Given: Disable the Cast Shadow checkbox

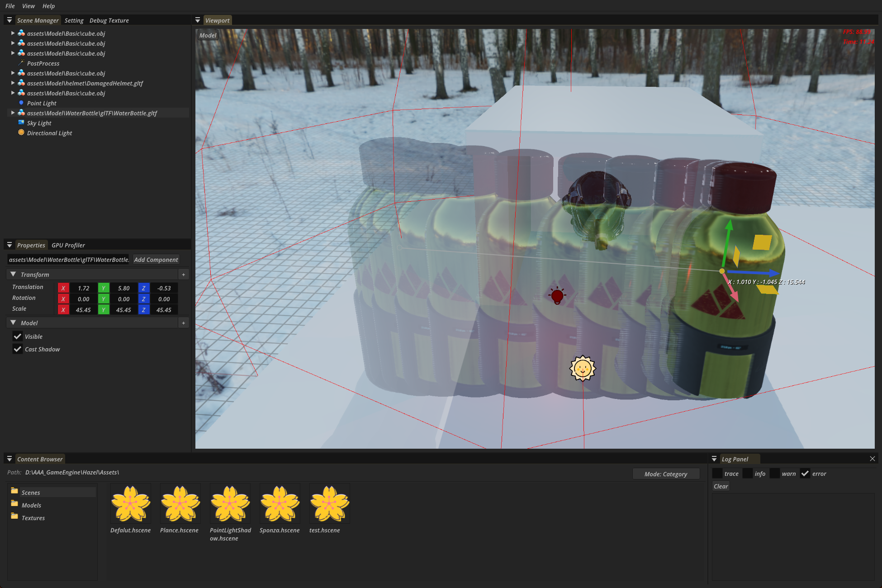Looking at the screenshot, I should [x=18, y=349].
